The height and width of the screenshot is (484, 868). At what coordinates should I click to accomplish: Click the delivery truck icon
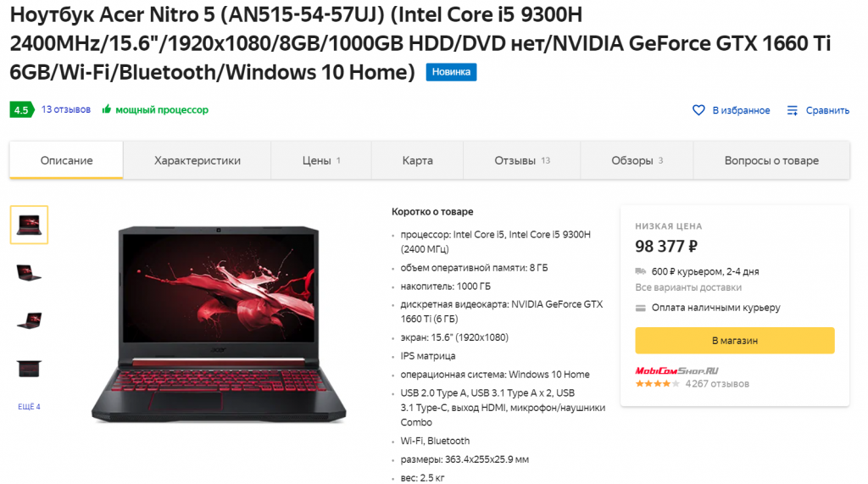641,271
